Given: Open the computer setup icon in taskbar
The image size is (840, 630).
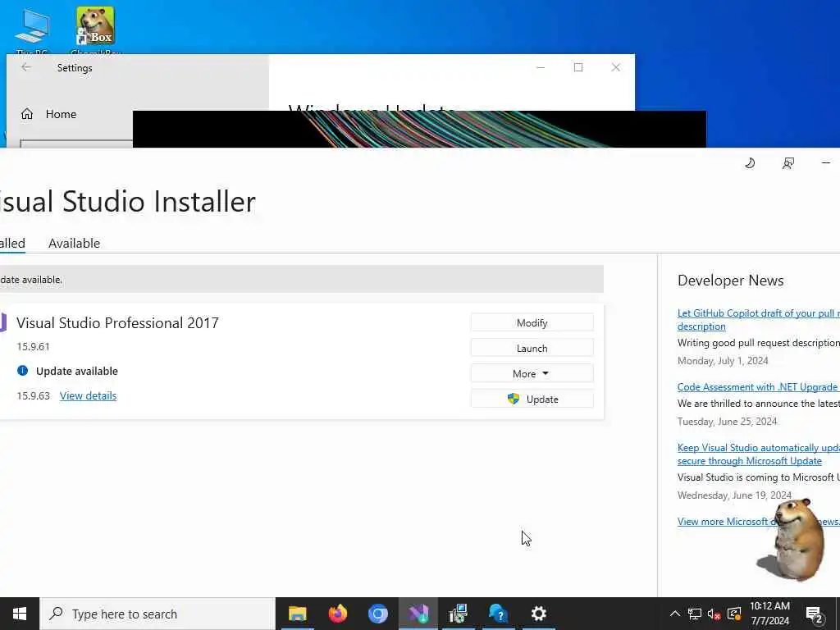Looking at the screenshot, I should pos(458,614).
